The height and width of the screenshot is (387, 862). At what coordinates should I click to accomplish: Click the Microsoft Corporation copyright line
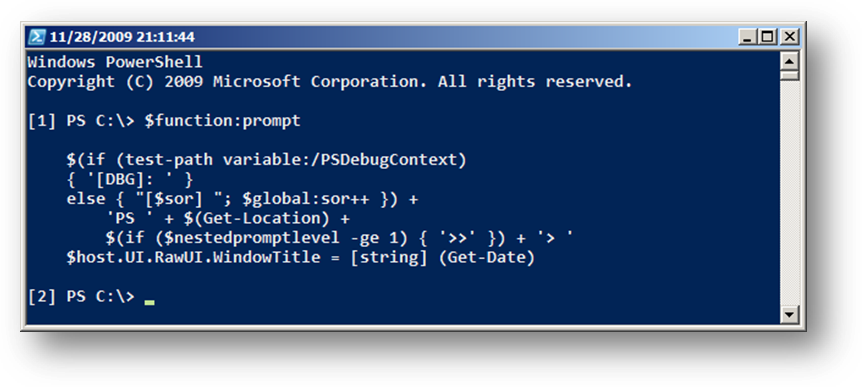[x=330, y=82]
